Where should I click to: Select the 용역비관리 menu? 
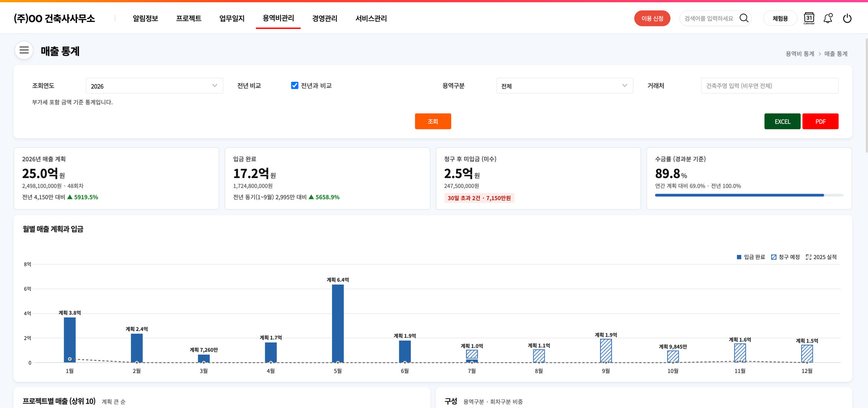278,18
